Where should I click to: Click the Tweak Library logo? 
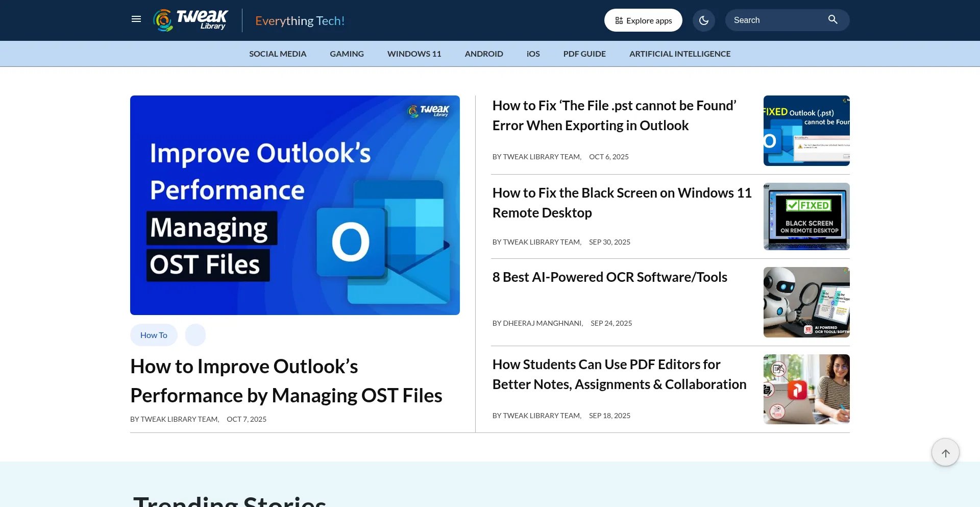(191, 20)
